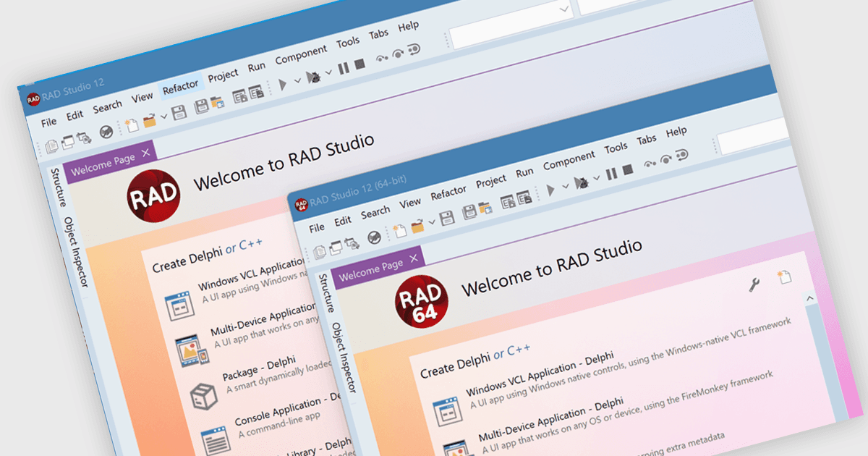Click Remove from Project icon in 64-bit window
868x456 pixels.
click(x=524, y=197)
